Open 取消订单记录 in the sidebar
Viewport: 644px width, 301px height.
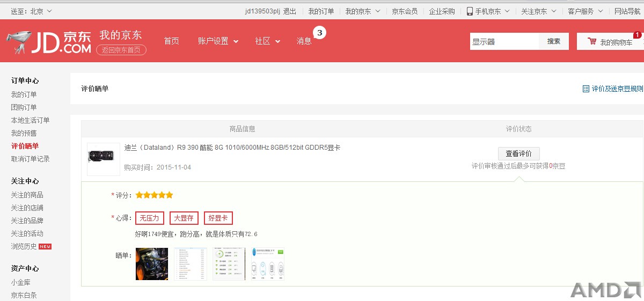tap(31, 159)
